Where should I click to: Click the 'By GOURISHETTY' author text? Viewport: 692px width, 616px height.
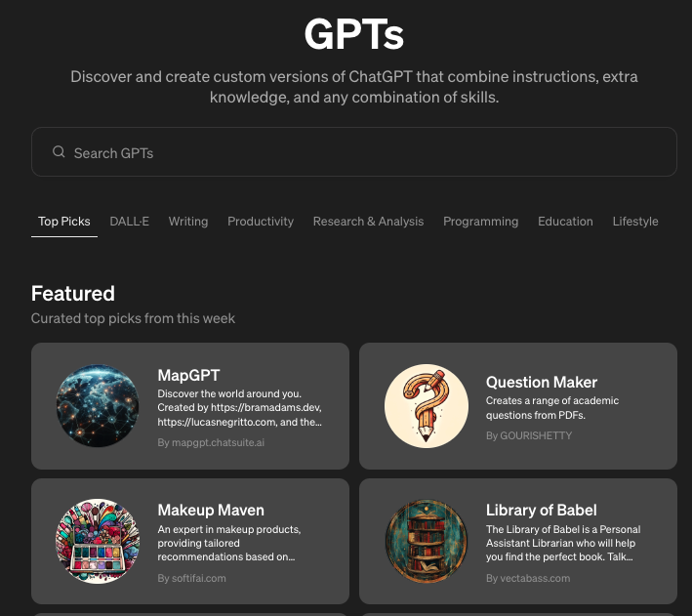pyautogui.click(x=529, y=435)
